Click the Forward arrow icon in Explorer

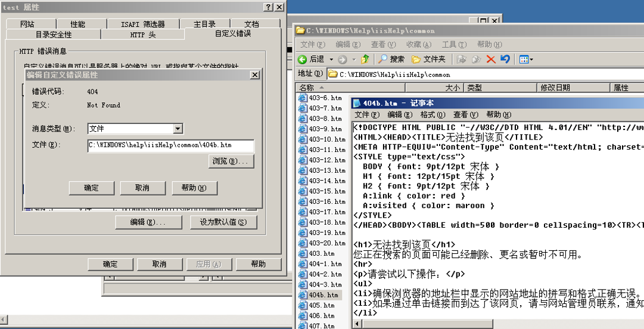343,60
